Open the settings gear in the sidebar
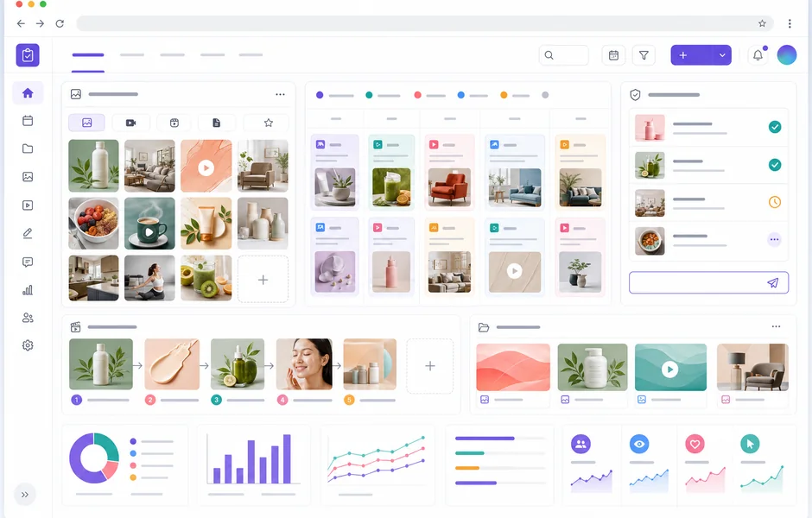812x518 pixels. click(x=28, y=345)
